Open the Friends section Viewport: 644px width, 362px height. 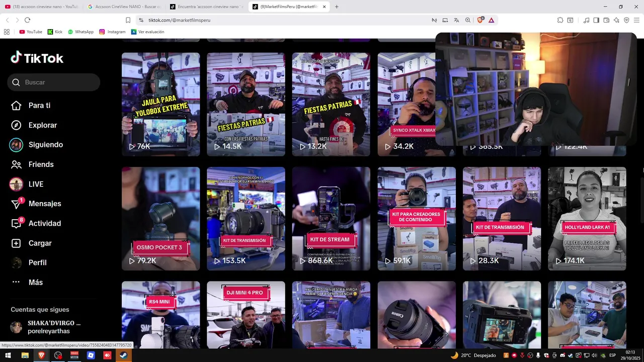tap(32, 164)
